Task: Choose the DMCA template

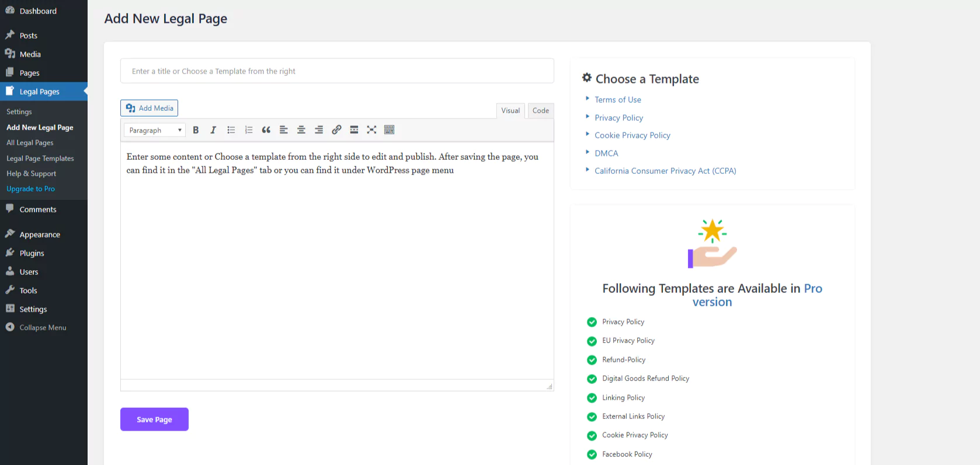Action: click(x=606, y=153)
